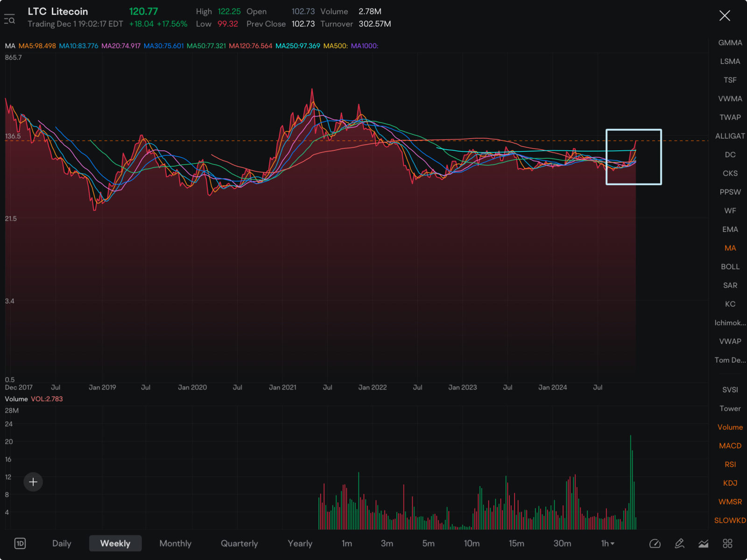Image resolution: width=747 pixels, height=560 pixels.
Task: Enable the LSMA indicator
Action: click(730, 61)
